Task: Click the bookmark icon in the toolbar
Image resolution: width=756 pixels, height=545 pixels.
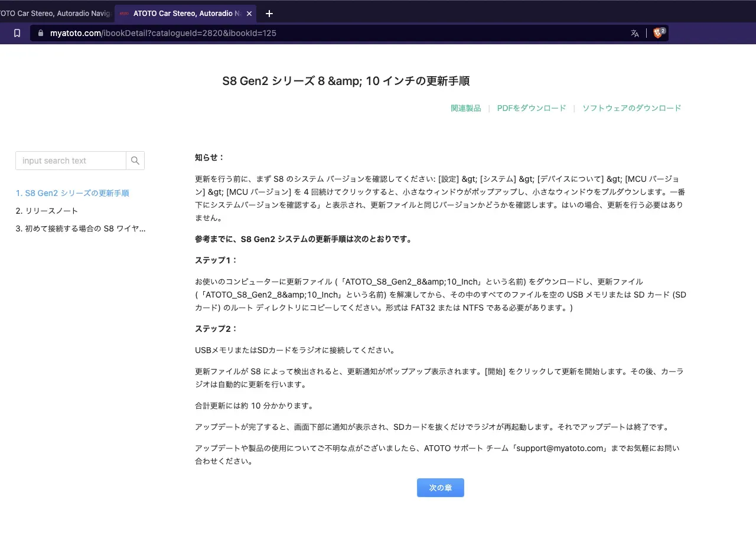Action: tap(17, 33)
